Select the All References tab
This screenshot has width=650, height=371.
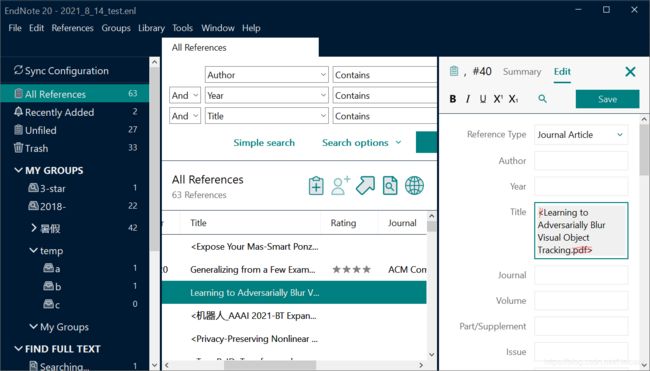click(x=240, y=48)
